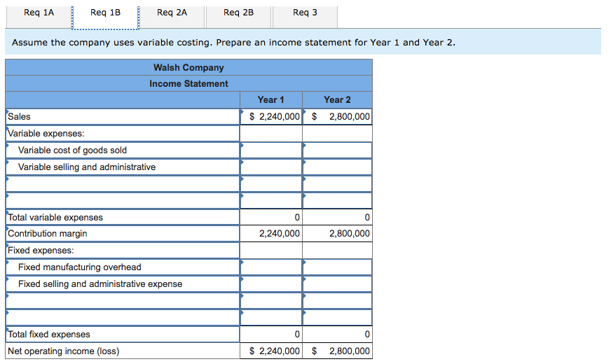This screenshot has width=611, height=364.
Task: Click the Year 2 cell directly above Total fixed expenses
Action: click(x=338, y=317)
